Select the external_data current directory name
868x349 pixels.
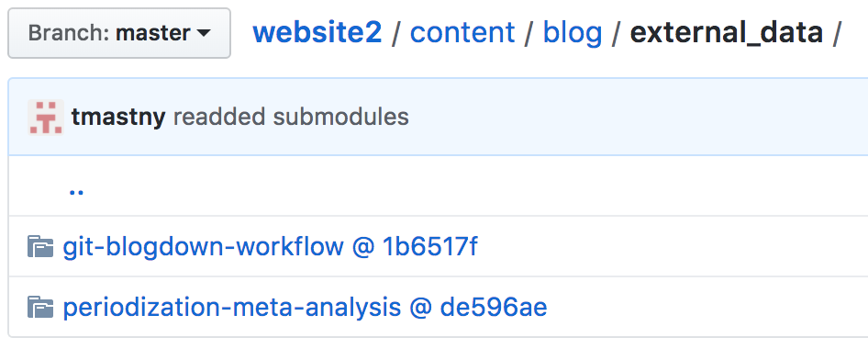(x=727, y=33)
